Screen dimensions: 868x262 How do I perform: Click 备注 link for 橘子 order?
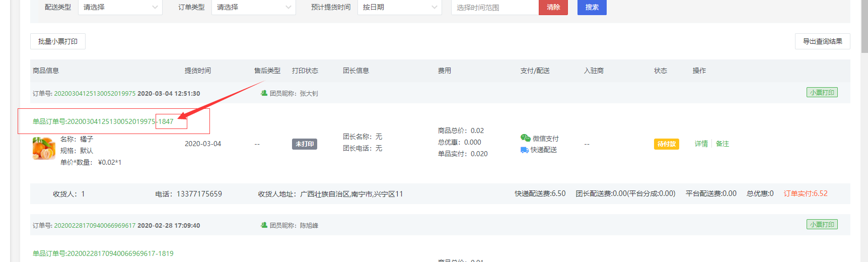(x=722, y=144)
